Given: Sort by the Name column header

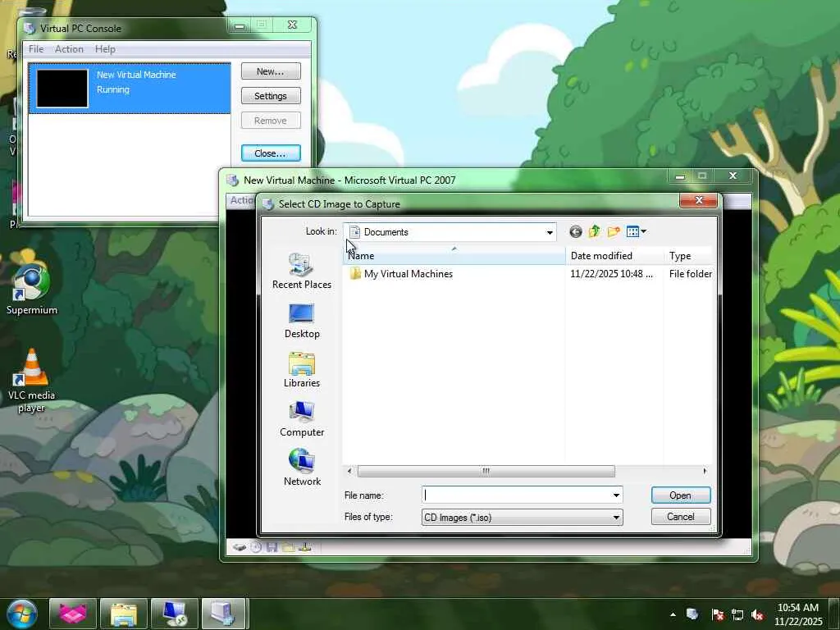Looking at the screenshot, I should (454, 256).
